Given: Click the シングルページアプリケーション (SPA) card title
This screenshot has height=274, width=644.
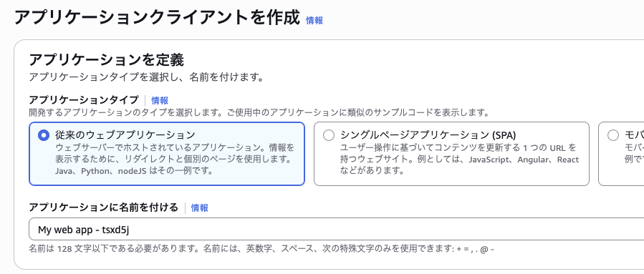Looking at the screenshot, I should pos(428,135).
